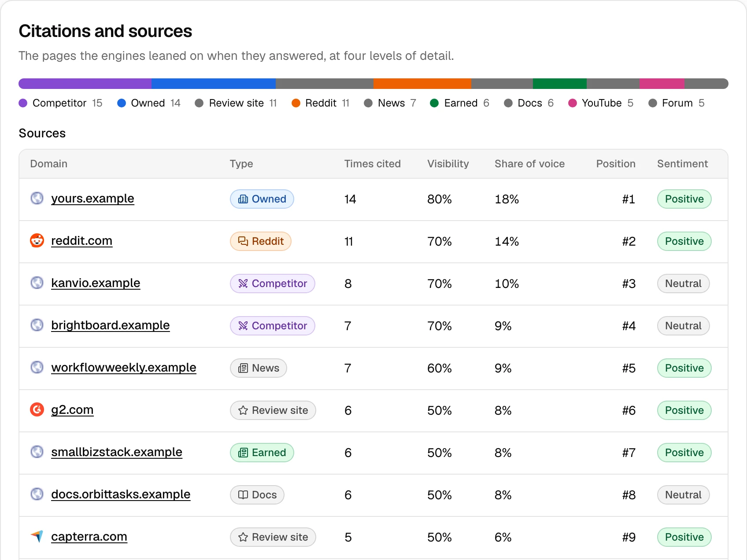Select the Forum 5 legend item

677,103
